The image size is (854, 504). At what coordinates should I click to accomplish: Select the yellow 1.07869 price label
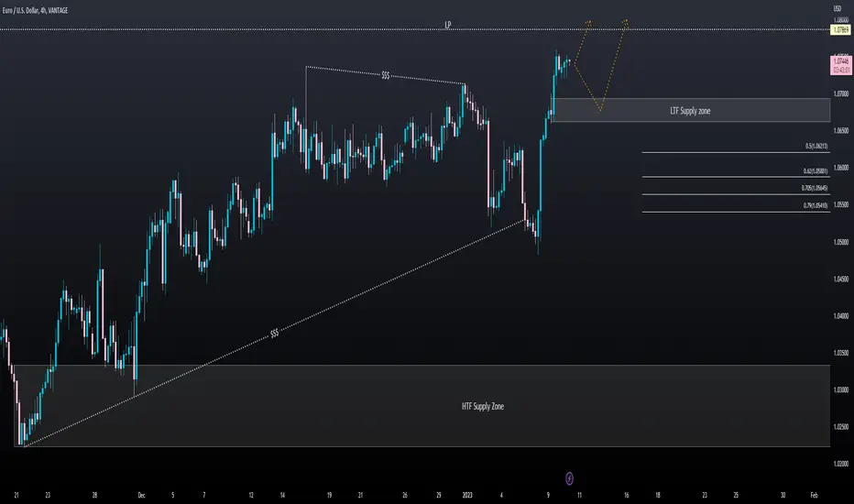(841, 29)
